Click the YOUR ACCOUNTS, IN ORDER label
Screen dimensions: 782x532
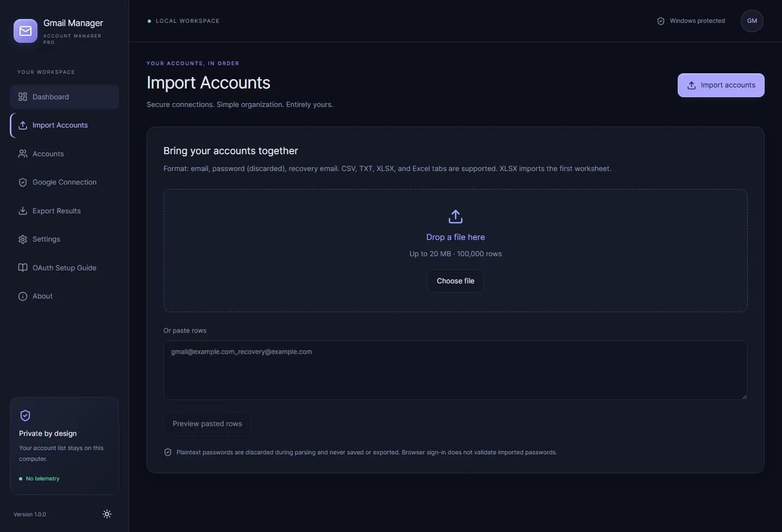coord(193,64)
